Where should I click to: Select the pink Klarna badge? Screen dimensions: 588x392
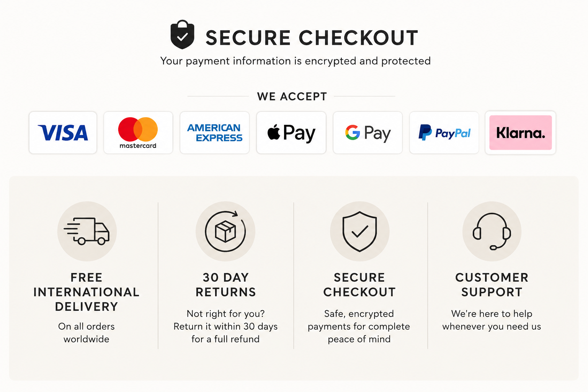tap(521, 132)
